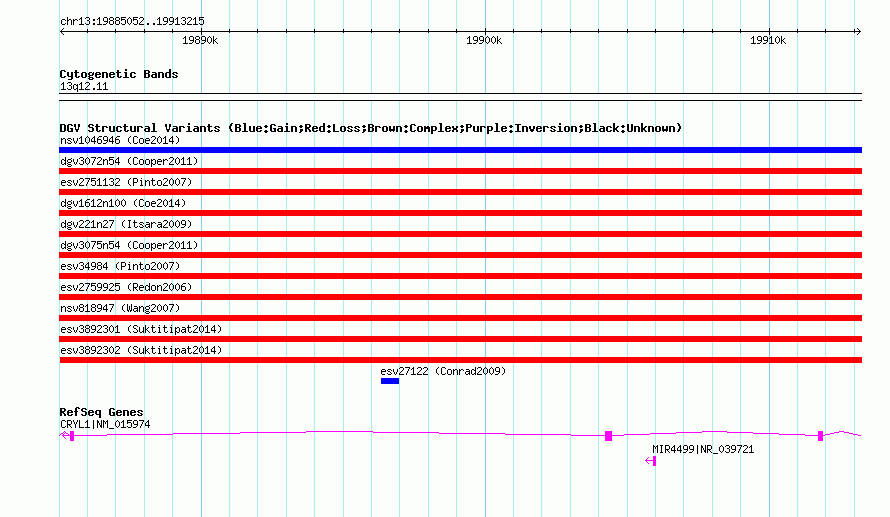890x517 pixels.
Task: Click the RefSeq Genes track title
Action: pyautogui.click(x=101, y=413)
